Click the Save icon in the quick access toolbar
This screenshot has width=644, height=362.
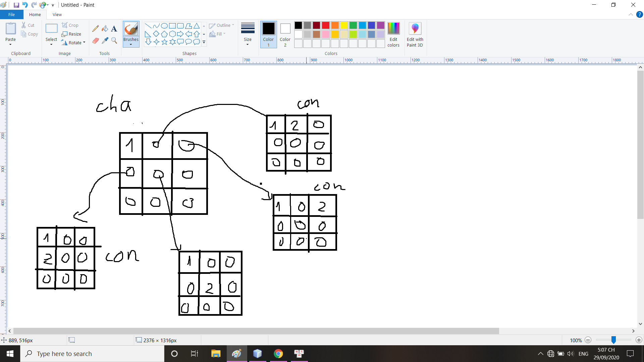point(16,5)
